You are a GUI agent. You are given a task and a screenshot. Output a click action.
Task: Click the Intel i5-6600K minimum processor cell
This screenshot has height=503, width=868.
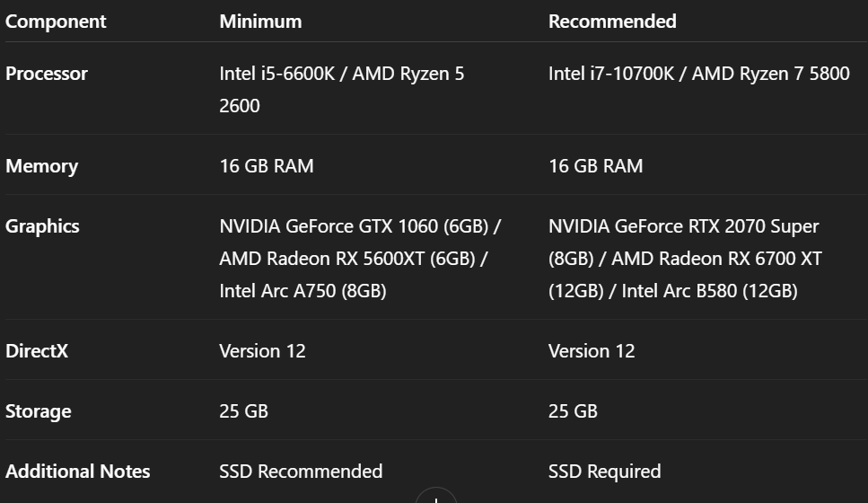pyautogui.click(x=341, y=89)
